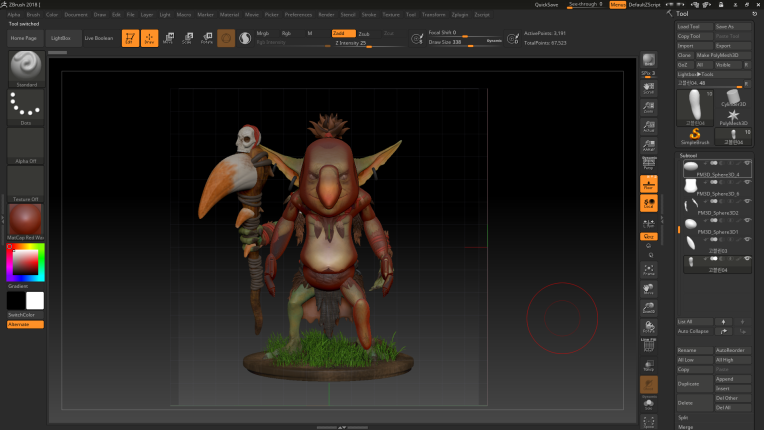Click the Tool palette header

point(682,14)
